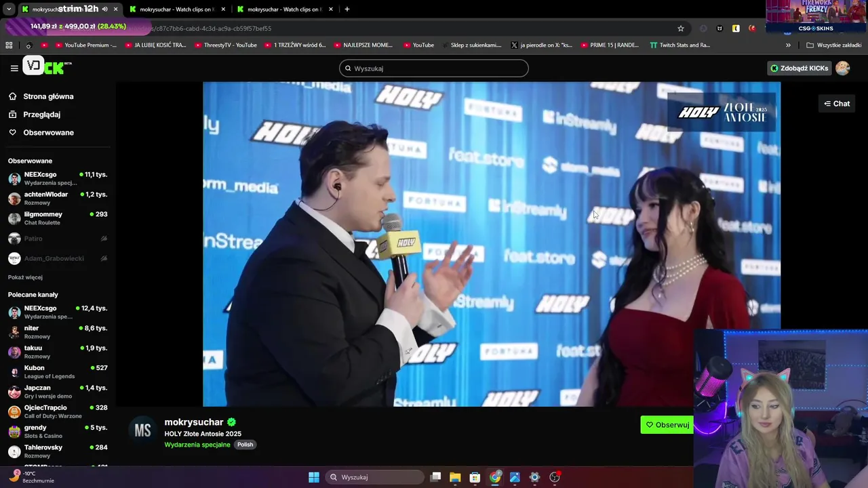Viewport: 868px width, 488px height.
Task: Mute the audio on the first tab
Action: point(104,9)
